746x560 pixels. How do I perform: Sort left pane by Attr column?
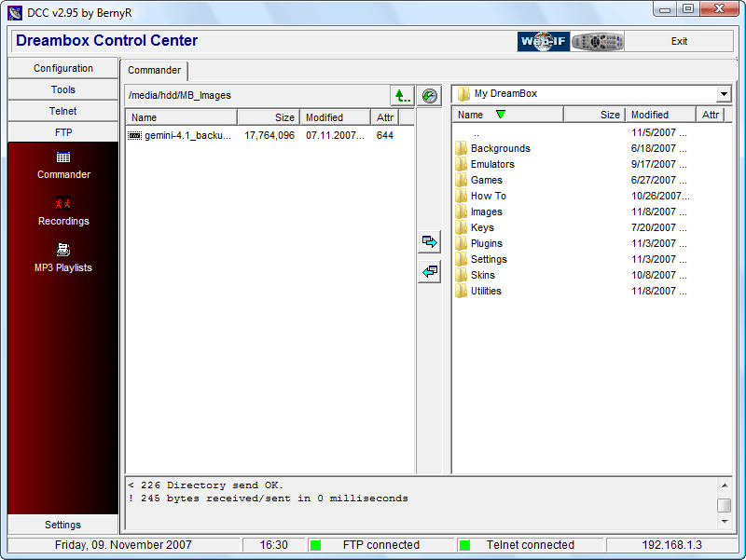click(385, 117)
